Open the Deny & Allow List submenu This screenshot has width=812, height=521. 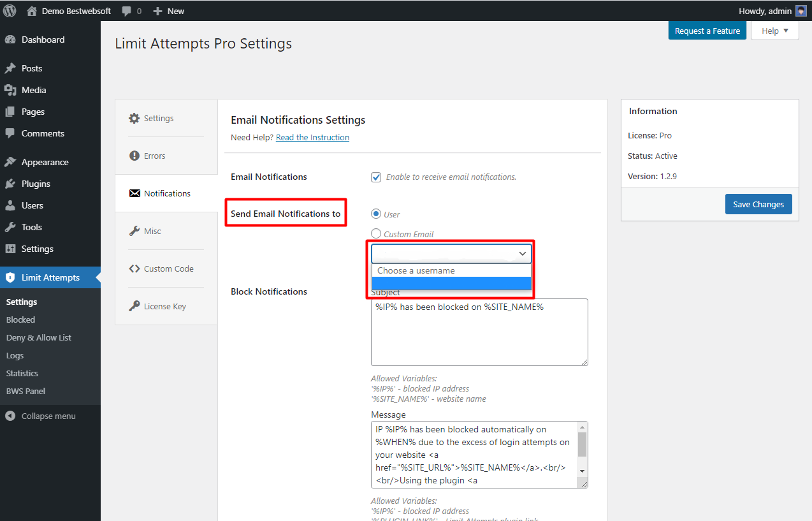(39, 337)
